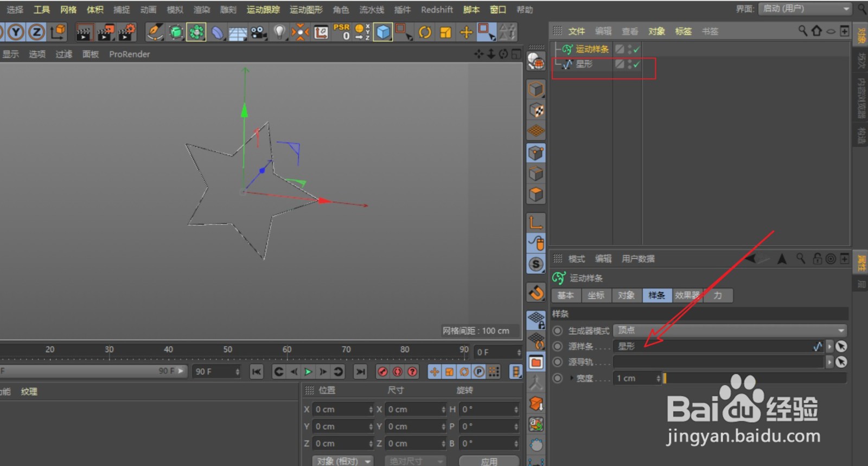Toggle the 源样条 keyframe circle
The height and width of the screenshot is (466, 868).
558,346
